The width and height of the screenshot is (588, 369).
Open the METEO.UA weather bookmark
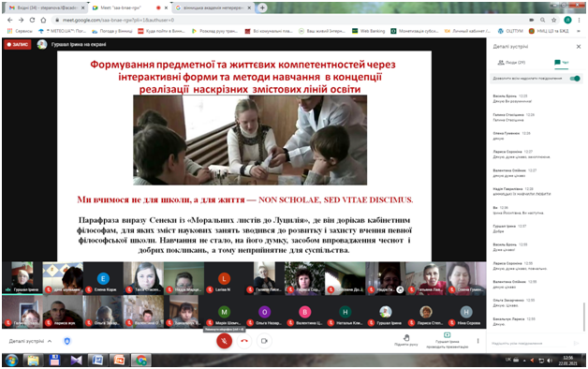point(62,31)
